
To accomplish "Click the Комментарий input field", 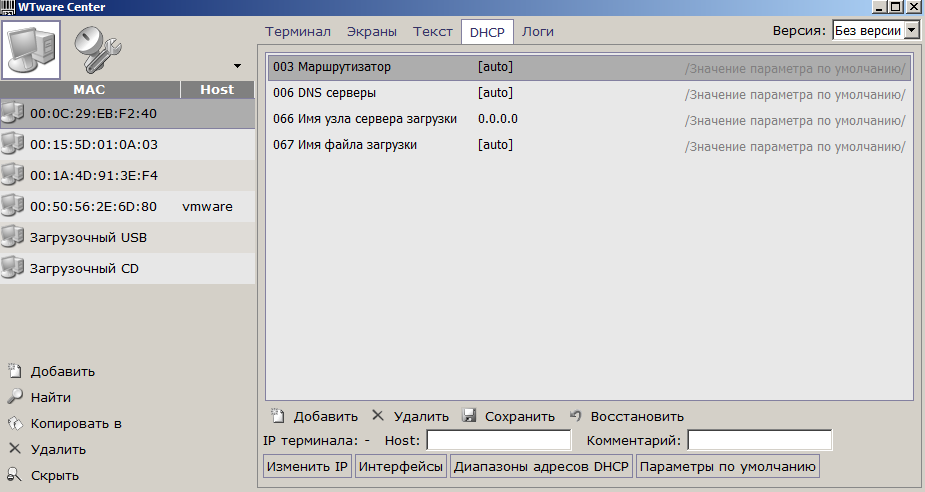I will (759, 440).
